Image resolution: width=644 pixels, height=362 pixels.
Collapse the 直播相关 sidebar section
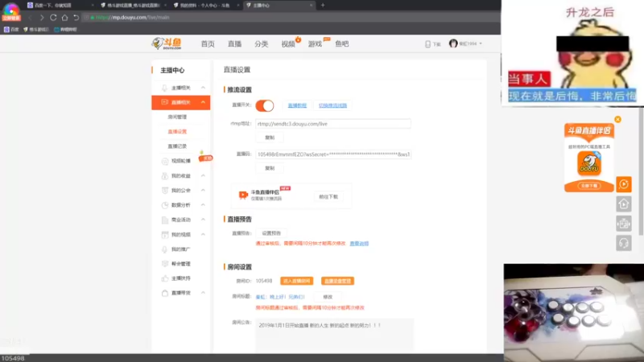[203, 102]
